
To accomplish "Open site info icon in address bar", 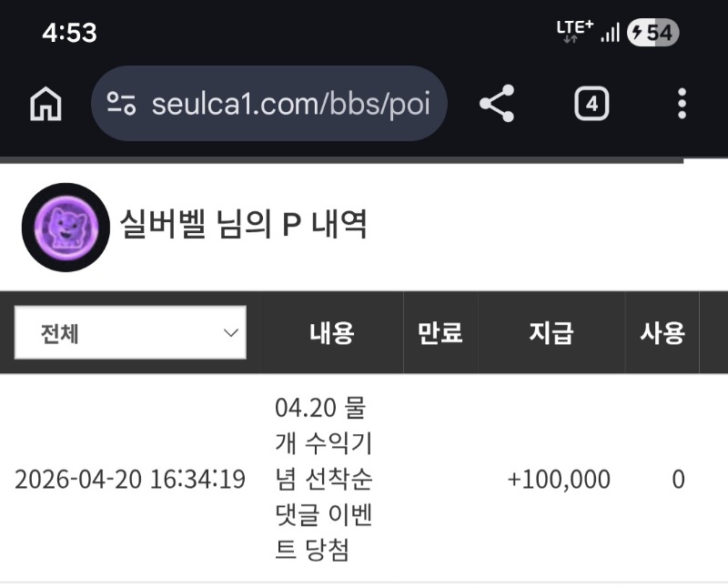I will coord(121,104).
